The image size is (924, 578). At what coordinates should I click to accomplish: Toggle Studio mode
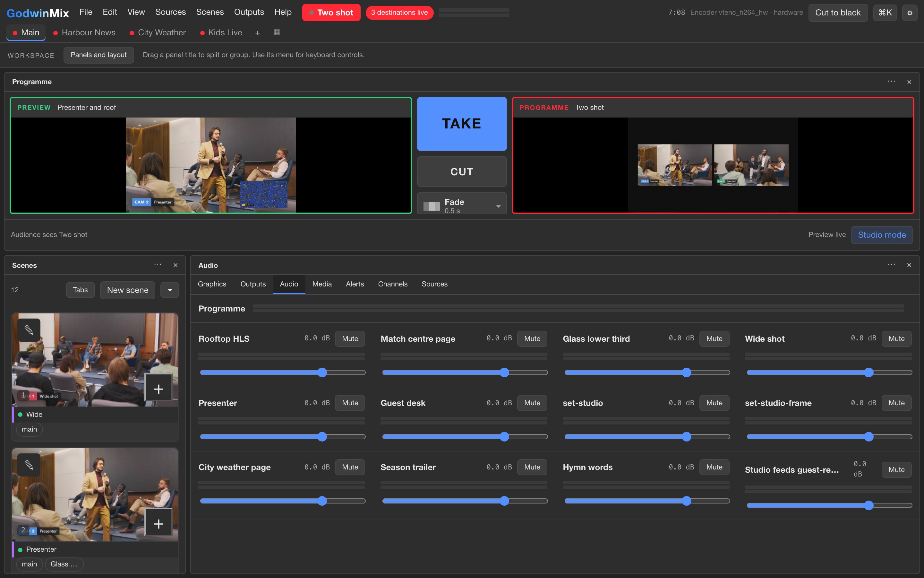[x=882, y=235]
